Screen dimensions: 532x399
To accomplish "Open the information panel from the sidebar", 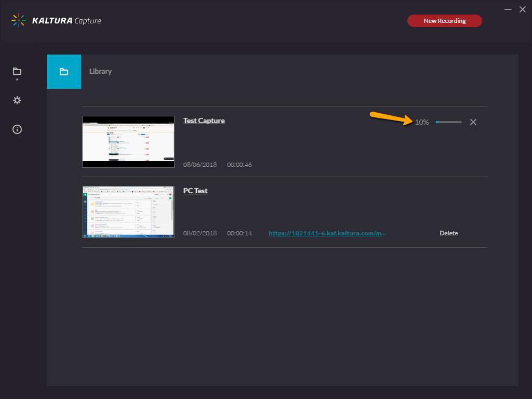I will (x=17, y=129).
